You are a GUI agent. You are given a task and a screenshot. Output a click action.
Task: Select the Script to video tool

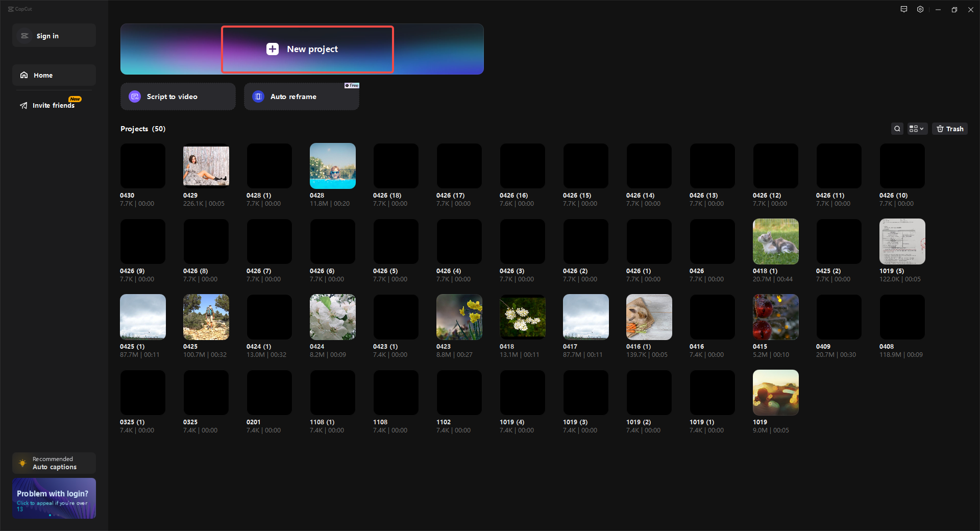pyautogui.click(x=177, y=96)
